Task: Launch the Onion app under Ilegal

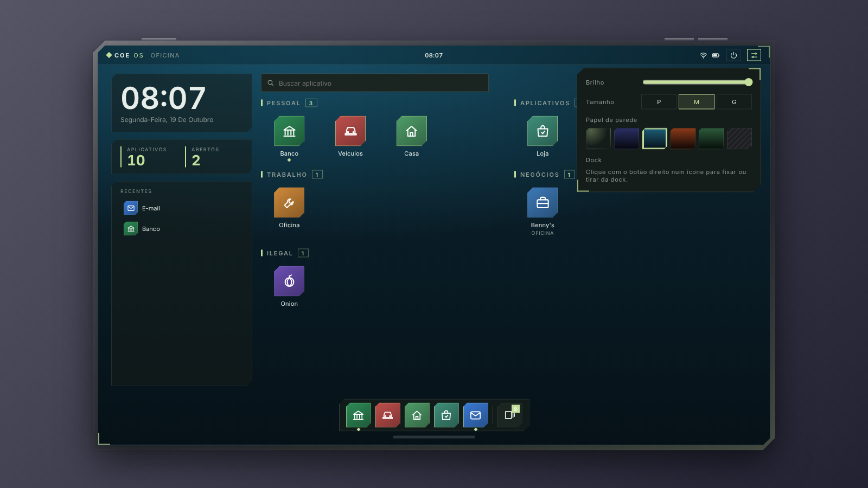Action: pyautogui.click(x=289, y=281)
